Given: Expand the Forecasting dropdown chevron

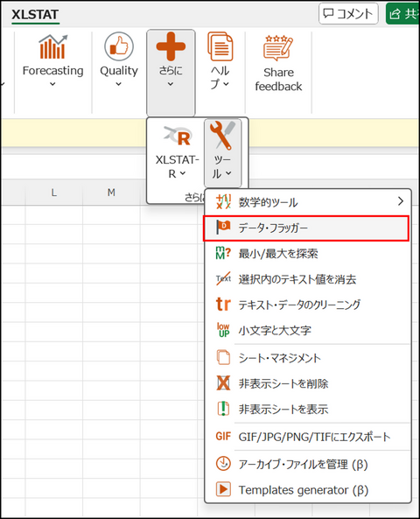Looking at the screenshot, I should [x=52, y=84].
